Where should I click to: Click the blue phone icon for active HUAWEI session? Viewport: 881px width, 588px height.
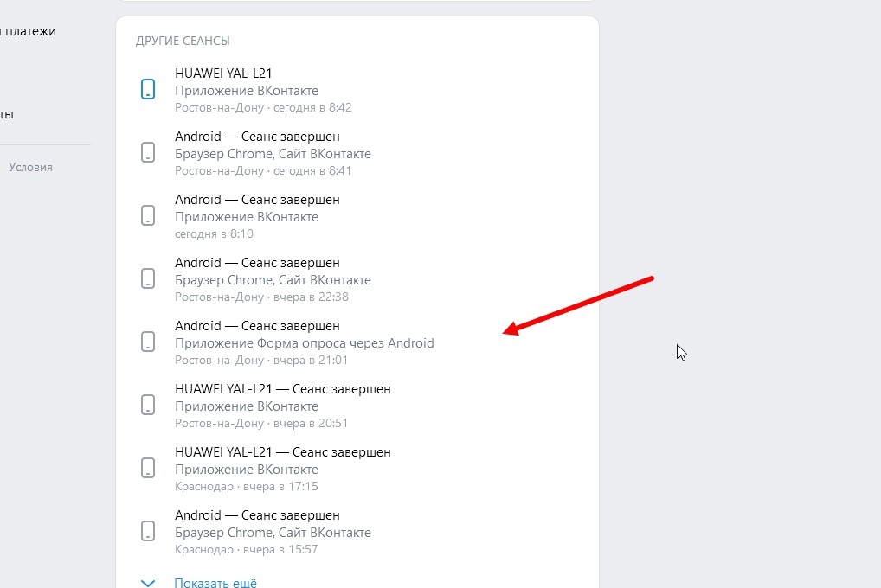coord(148,89)
